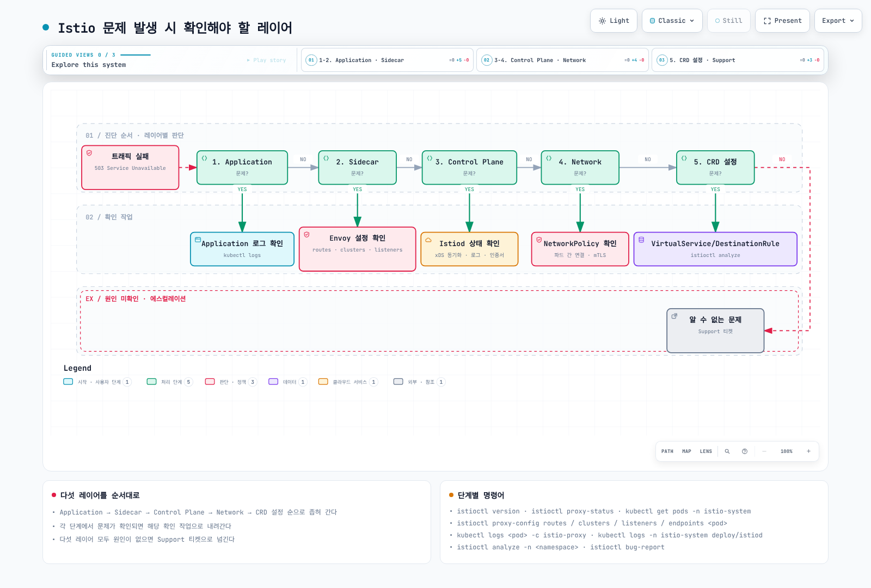
Task: Click shield icon on NetworkPolicy 확인 node
Action: coord(539,240)
